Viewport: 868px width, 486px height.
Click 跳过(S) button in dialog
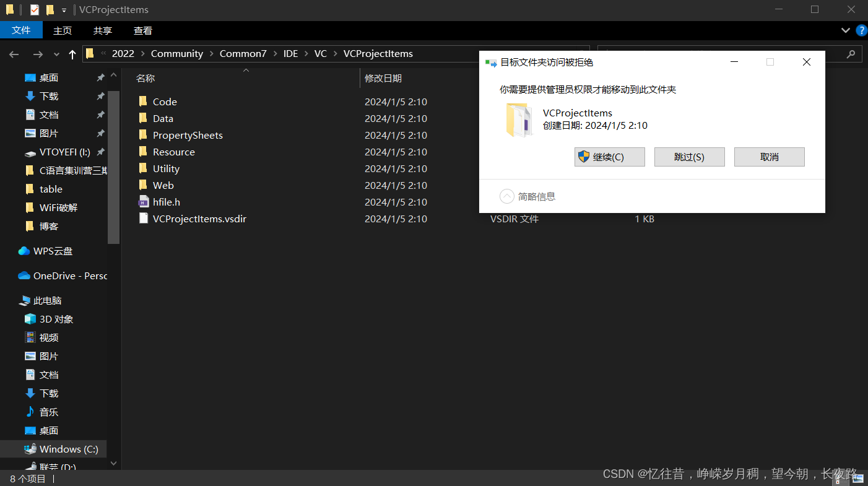[x=690, y=157]
